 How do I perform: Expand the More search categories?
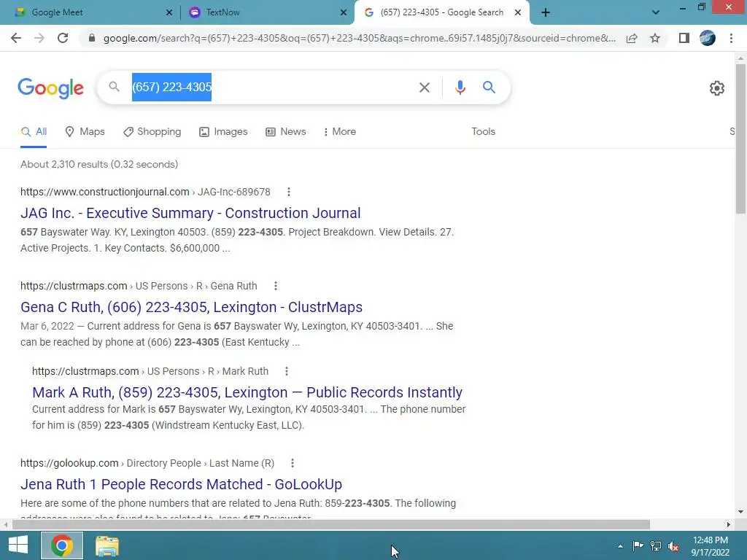[x=340, y=131]
